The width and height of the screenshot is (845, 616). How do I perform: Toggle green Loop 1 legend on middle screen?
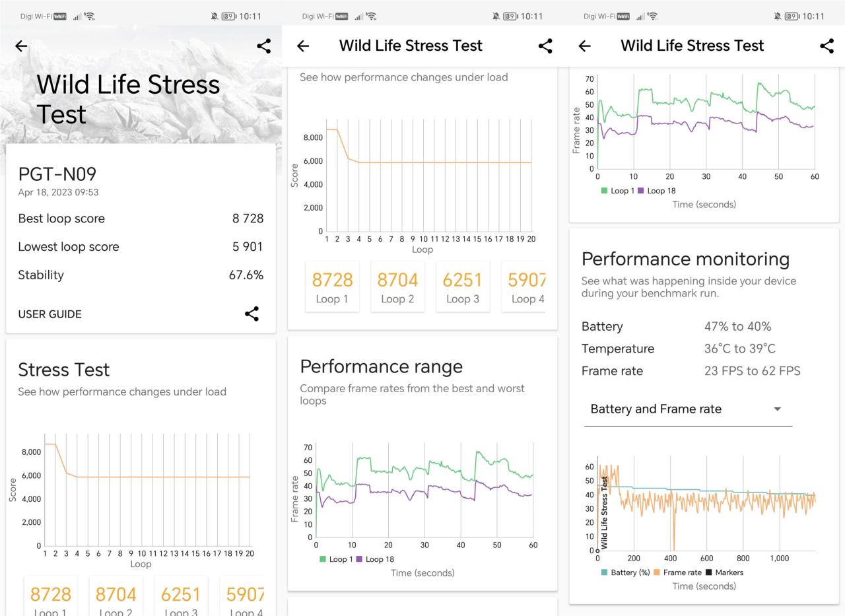coord(336,559)
